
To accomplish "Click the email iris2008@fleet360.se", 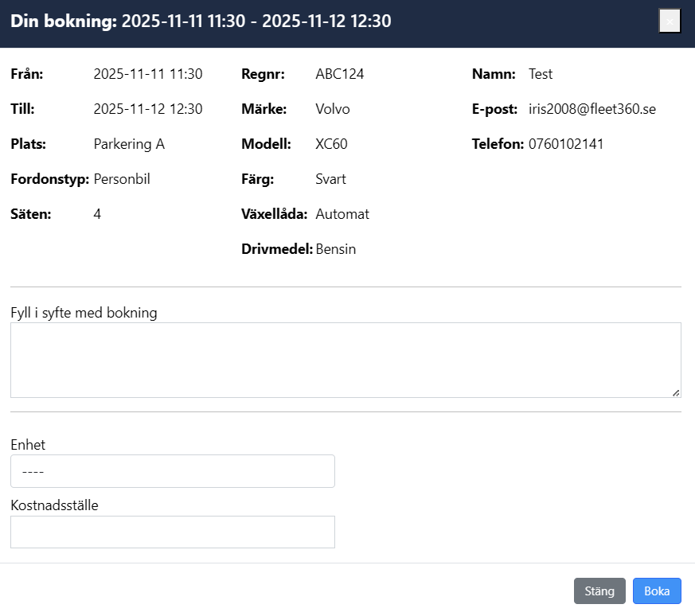I will click(x=592, y=108).
